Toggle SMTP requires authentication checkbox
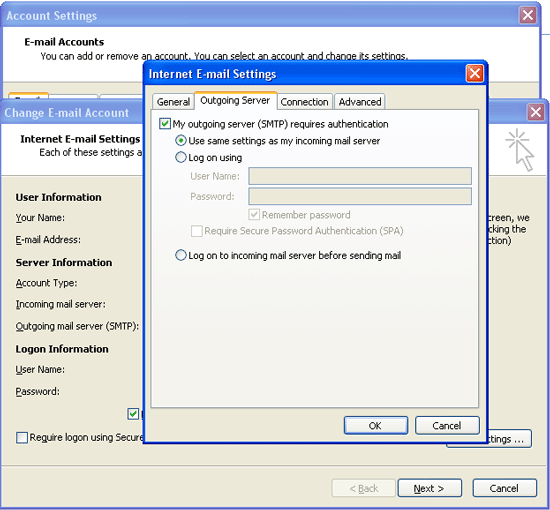 (165, 124)
